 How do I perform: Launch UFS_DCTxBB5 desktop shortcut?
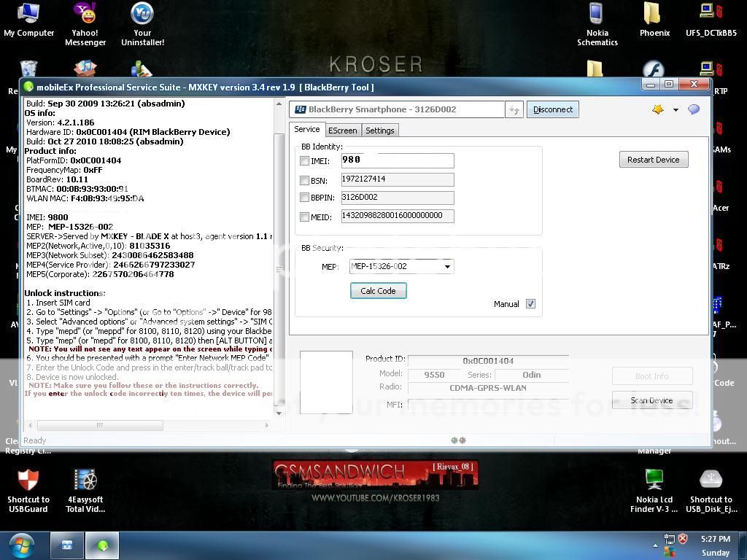point(711,20)
